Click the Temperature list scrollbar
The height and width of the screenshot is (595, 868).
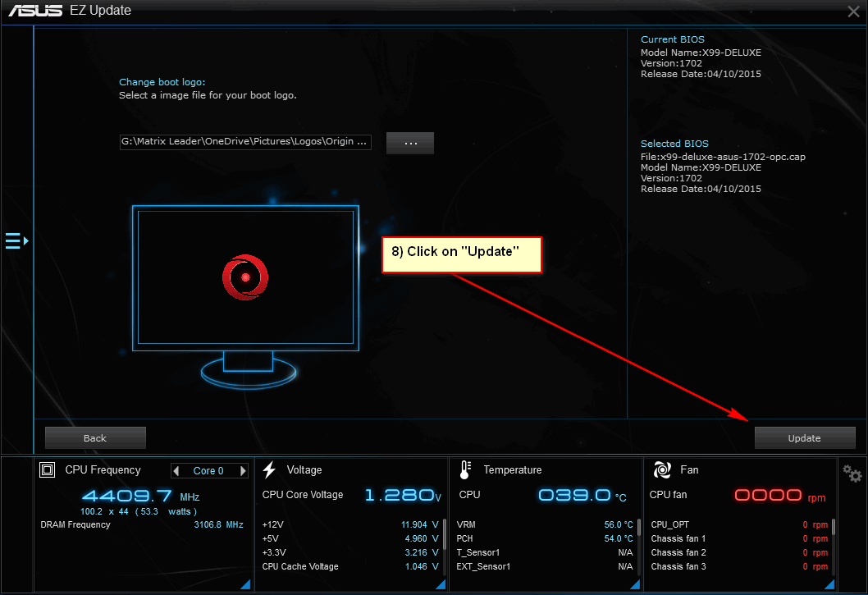639,528
